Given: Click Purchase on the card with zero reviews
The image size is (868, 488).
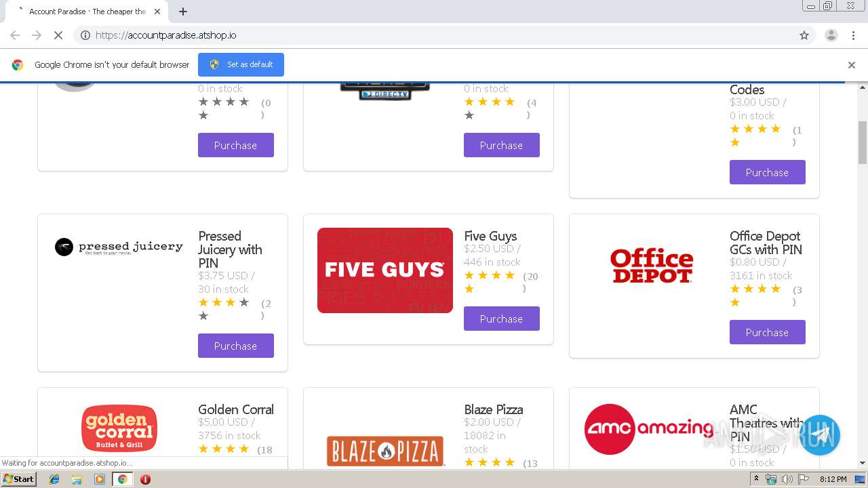Looking at the screenshot, I should click(236, 145).
